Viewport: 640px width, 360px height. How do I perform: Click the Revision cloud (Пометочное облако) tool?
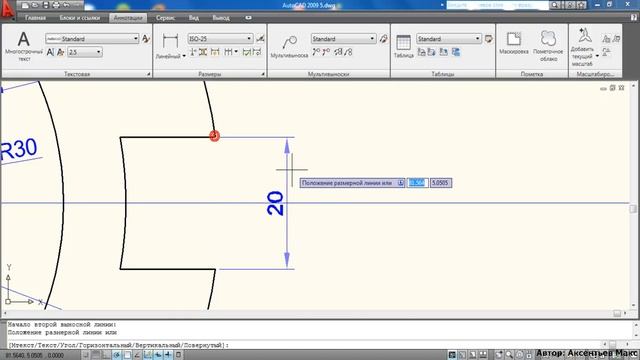point(548,45)
